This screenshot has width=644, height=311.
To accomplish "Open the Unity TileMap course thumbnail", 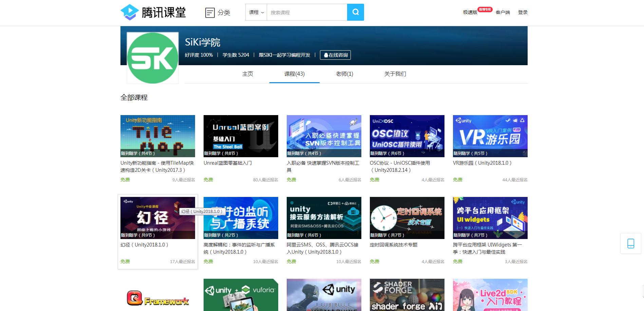I will click(158, 136).
